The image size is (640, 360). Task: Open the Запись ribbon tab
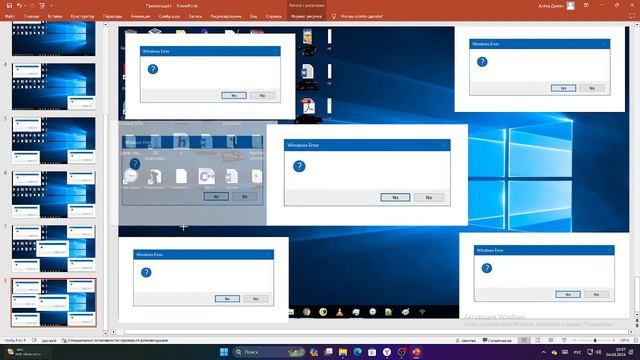[196, 16]
